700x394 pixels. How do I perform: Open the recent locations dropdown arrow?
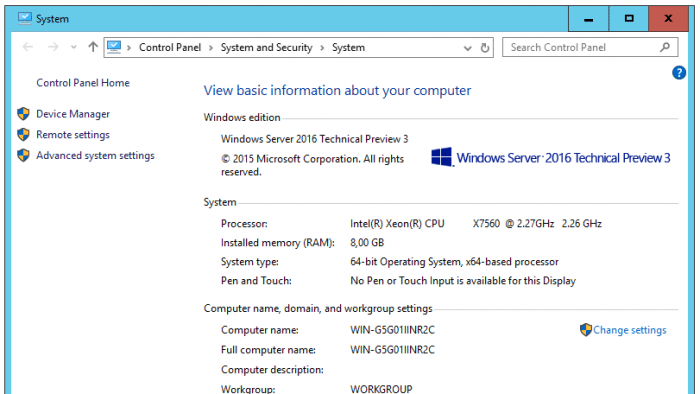(x=74, y=47)
